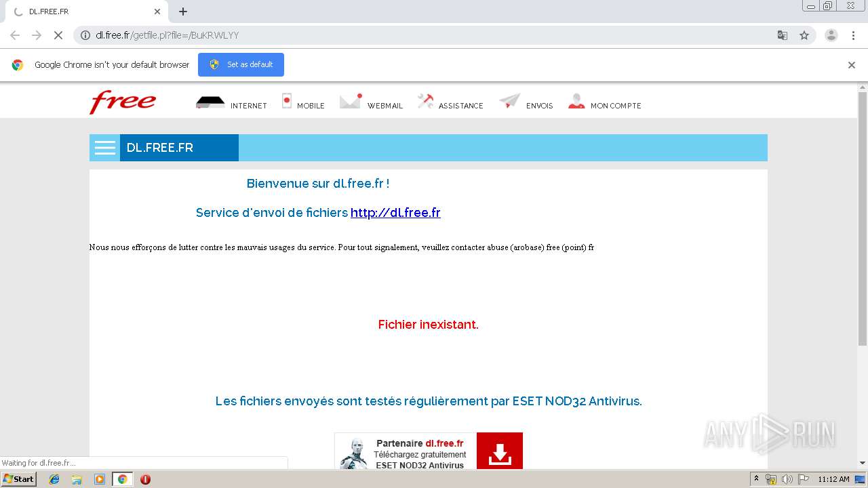Open the file explorer taskbar icon

[x=77, y=479]
